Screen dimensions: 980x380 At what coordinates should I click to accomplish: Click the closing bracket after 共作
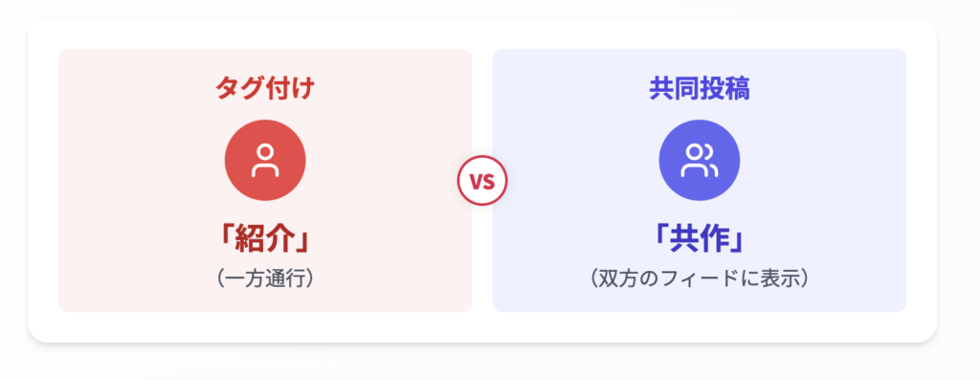738,240
